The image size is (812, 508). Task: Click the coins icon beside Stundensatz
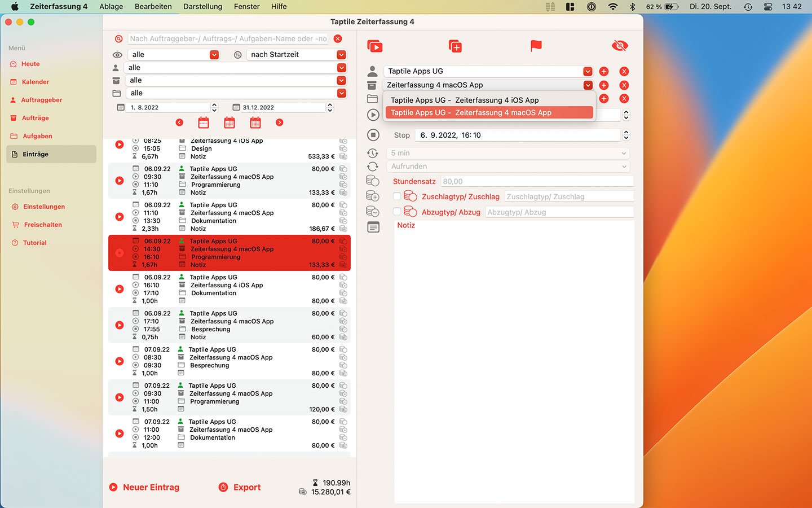click(x=372, y=181)
